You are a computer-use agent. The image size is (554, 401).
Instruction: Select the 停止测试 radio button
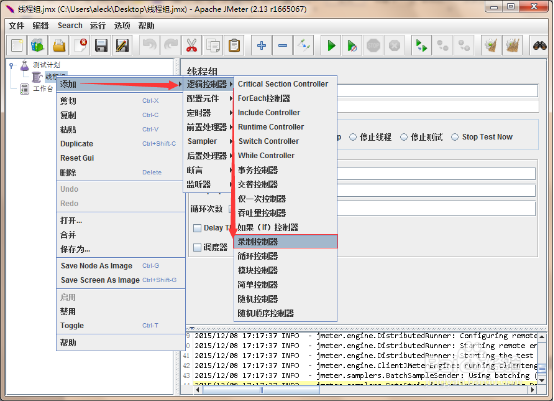coord(404,137)
